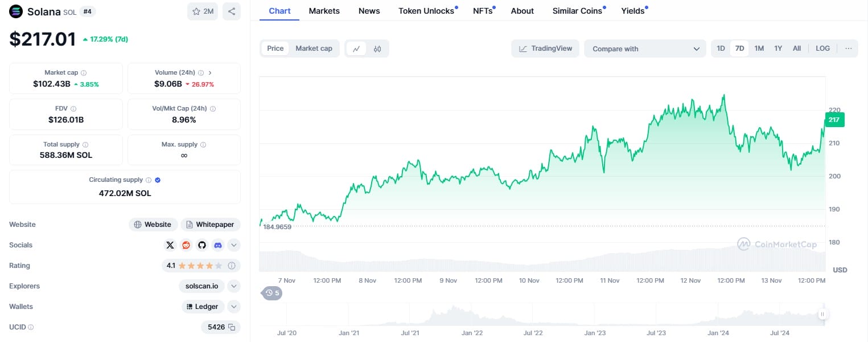Screen dimensions: 868x342
Task: Switch to the Chart tab
Action: [279, 11]
